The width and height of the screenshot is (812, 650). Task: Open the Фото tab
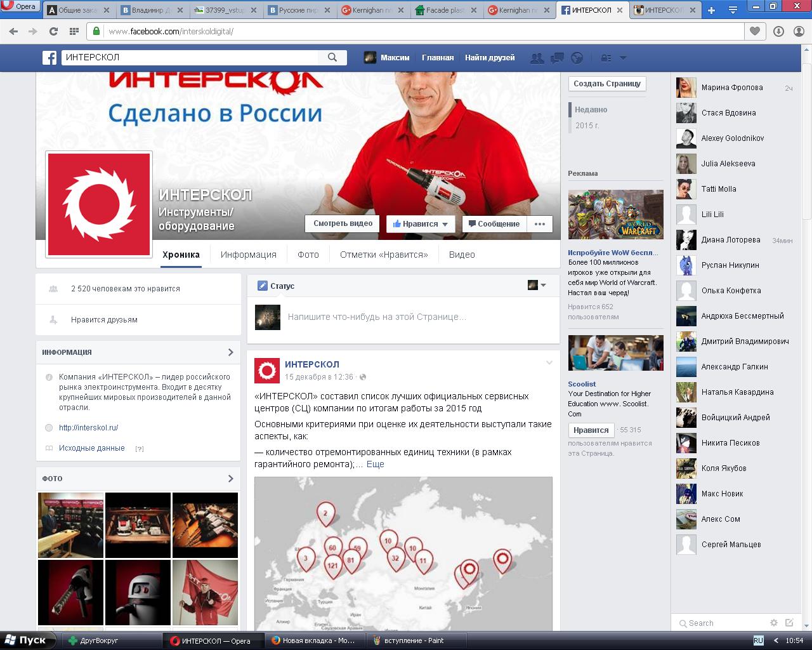coord(308,255)
